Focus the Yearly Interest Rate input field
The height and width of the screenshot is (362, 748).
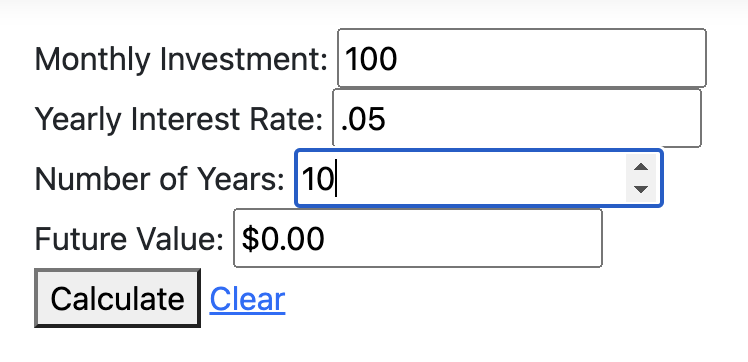(517, 118)
